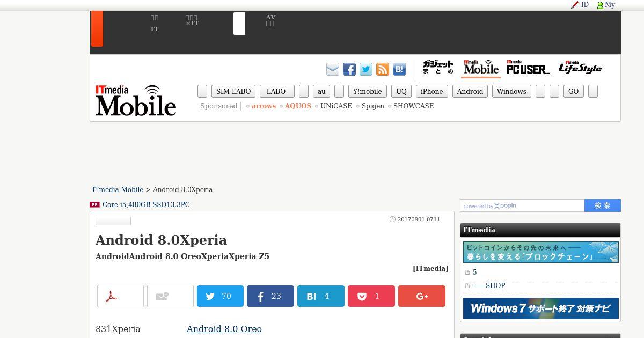Open the LifeStyle site logo

tap(580, 68)
